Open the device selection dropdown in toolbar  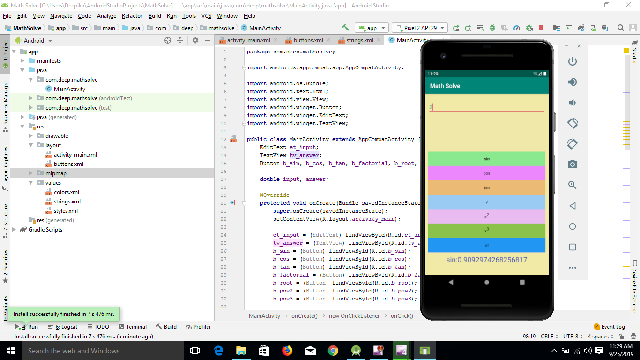pyautogui.click(x=419, y=28)
